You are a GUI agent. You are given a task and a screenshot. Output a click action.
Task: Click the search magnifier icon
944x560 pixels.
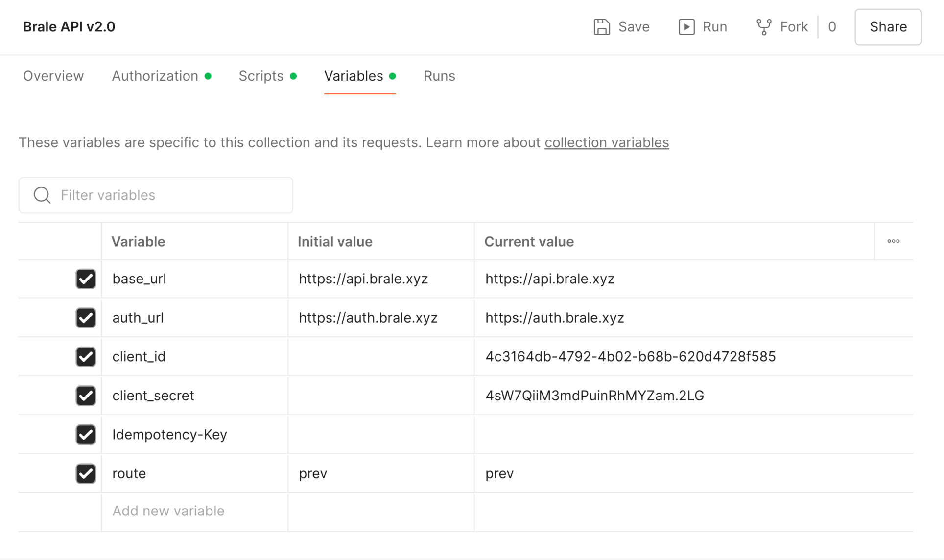click(x=42, y=195)
